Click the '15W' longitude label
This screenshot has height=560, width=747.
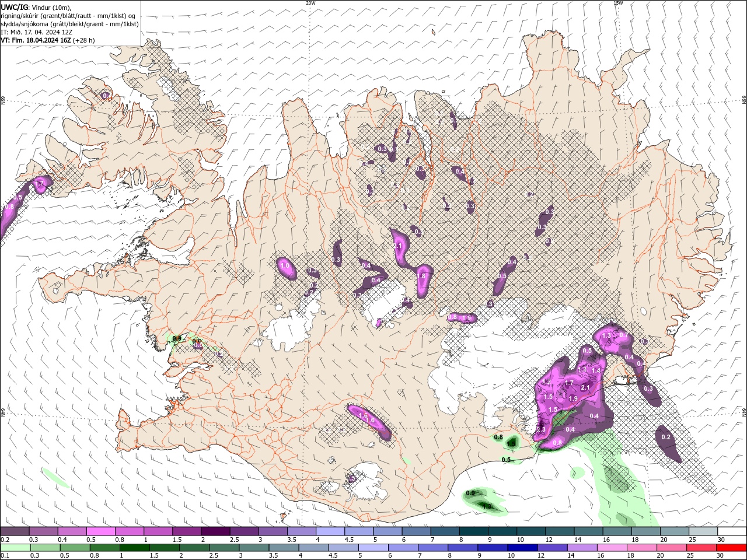pyautogui.click(x=618, y=3)
